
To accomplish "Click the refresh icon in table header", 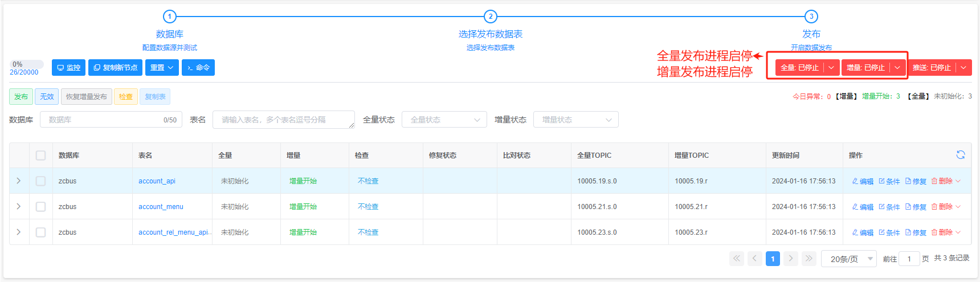I will (960, 155).
